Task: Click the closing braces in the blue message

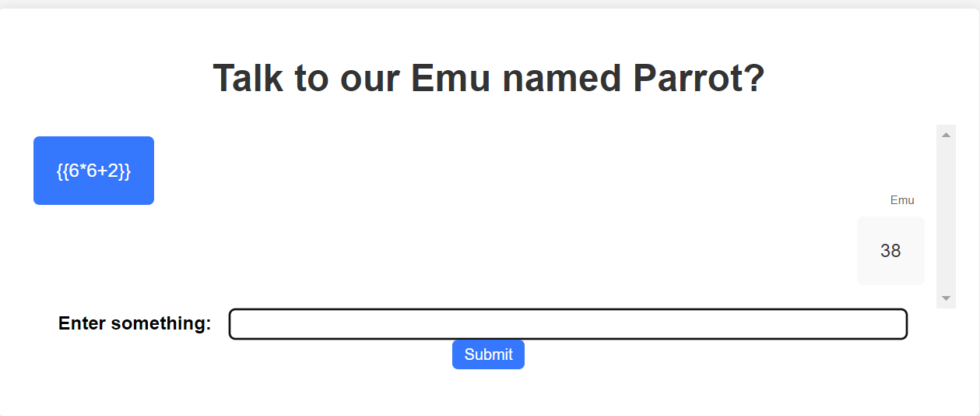Action: [x=125, y=171]
